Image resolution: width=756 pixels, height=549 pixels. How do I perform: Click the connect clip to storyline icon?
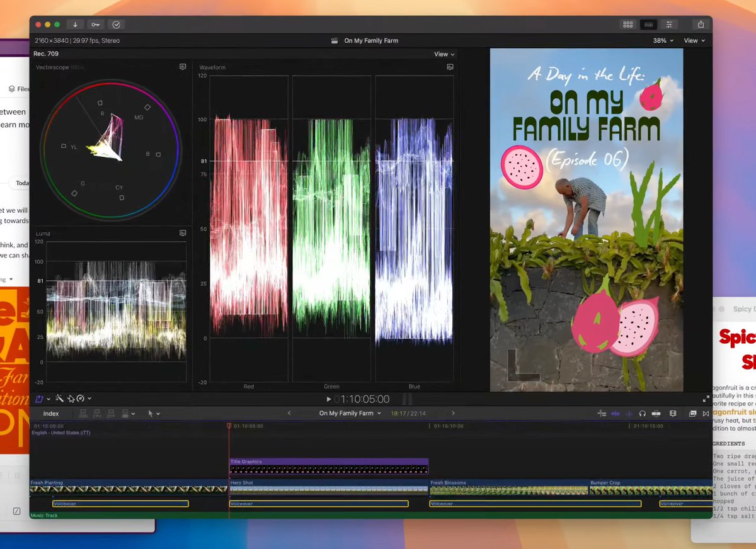[x=83, y=414]
